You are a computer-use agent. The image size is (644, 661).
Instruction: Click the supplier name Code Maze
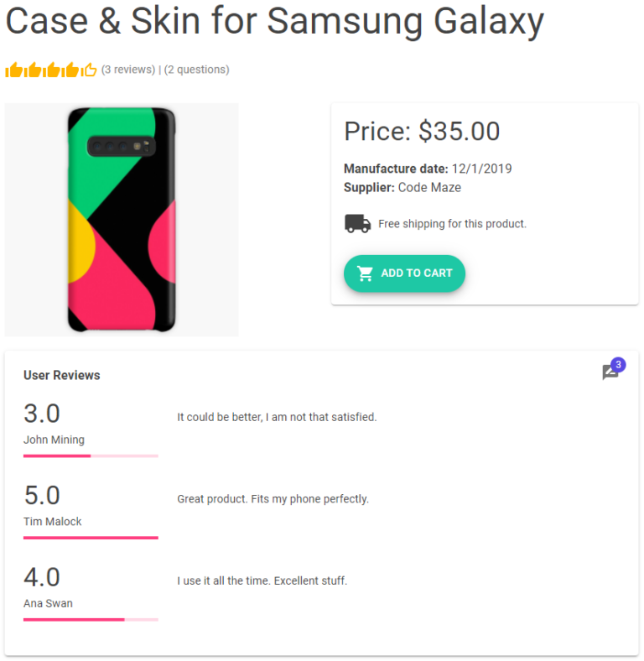click(429, 187)
